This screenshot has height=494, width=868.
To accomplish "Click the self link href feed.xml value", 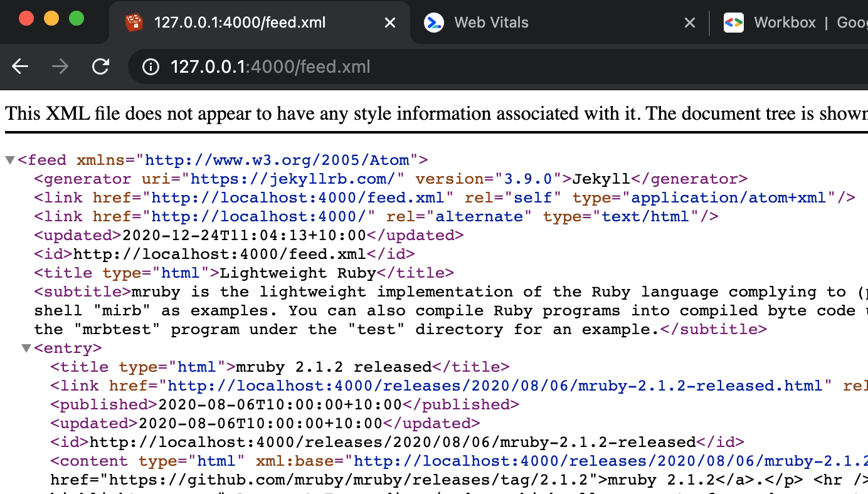I will pos(297,198).
